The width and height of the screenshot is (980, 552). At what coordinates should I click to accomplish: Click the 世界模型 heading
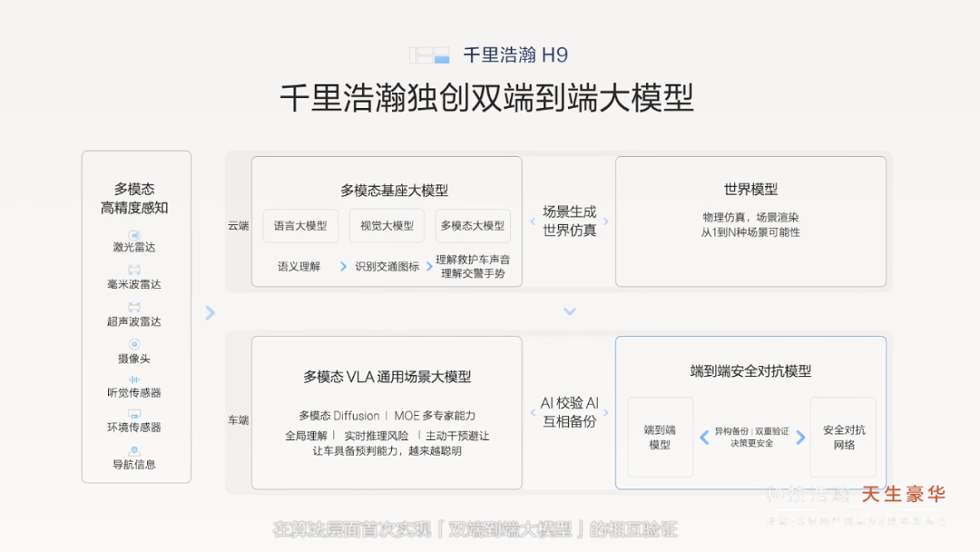750,190
